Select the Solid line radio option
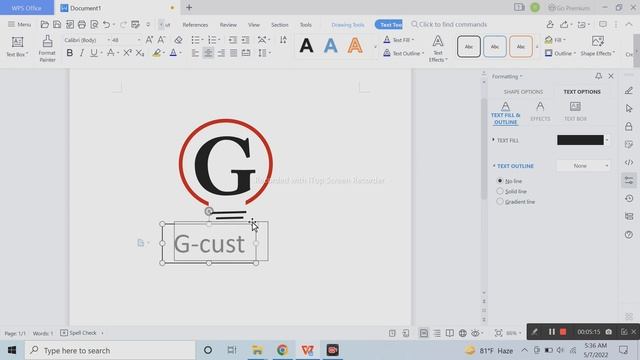640x360 pixels. pos(500,191)
